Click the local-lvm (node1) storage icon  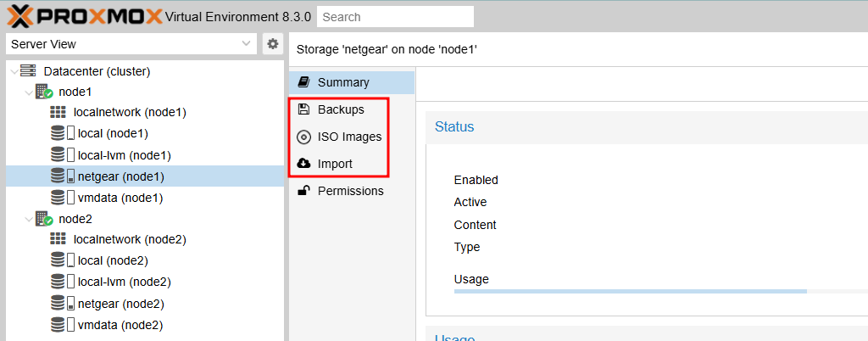pos(62,155)
